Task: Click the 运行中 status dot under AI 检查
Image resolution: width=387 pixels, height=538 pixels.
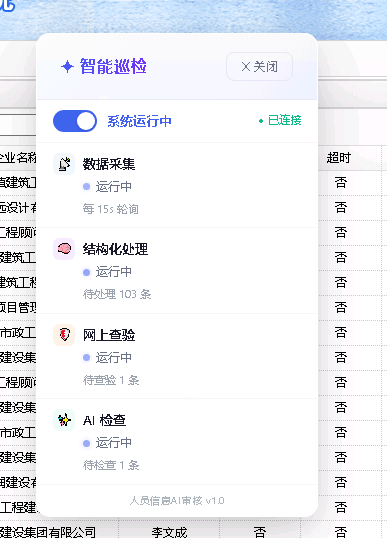Action: (86, 443)
